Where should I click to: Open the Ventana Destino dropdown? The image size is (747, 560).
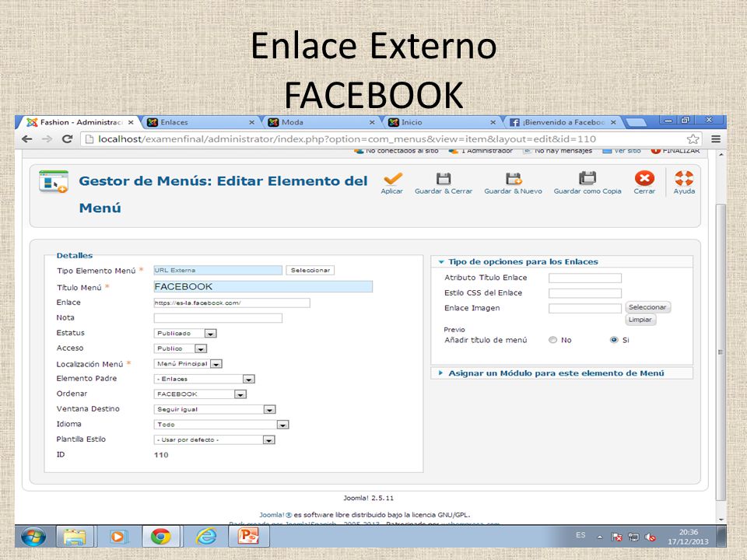click(215, 410)
